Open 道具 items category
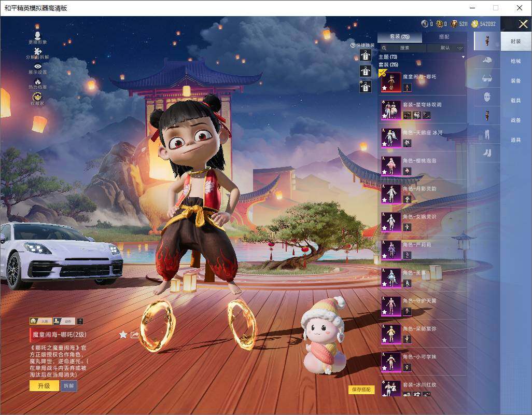Viewport: 532px width, 415px height. [516, 140]
